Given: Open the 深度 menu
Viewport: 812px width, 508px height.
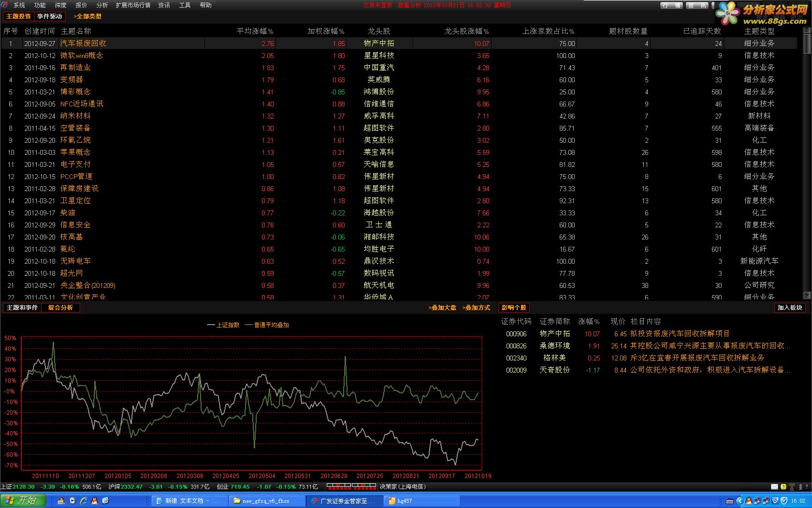Looking at the screenshot, I should tap(61, 5).
